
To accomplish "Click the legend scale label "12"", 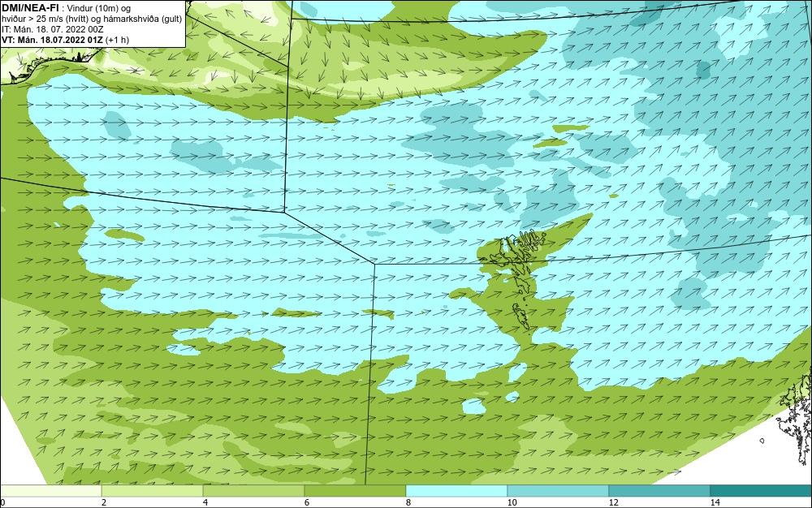I will coord(614,502).
